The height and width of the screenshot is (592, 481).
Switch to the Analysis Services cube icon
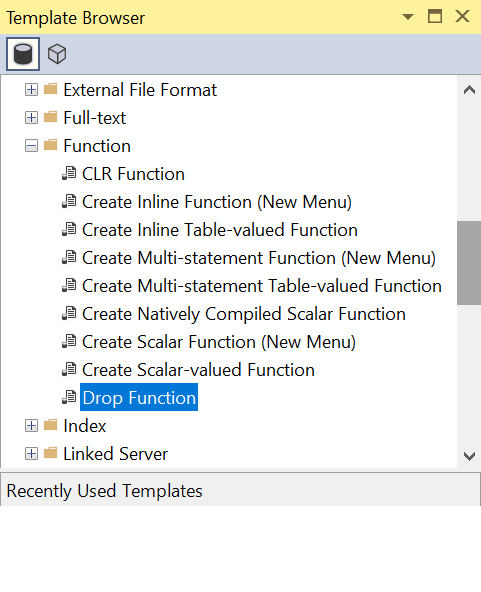pos(57,54)
